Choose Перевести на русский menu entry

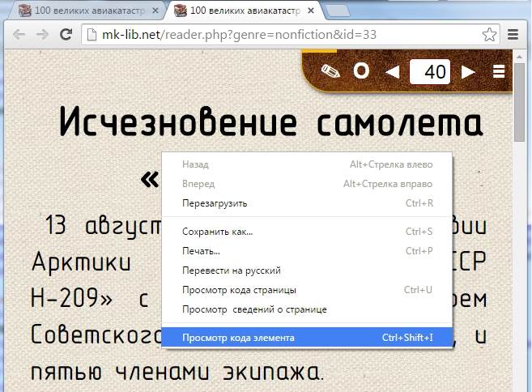307,271
